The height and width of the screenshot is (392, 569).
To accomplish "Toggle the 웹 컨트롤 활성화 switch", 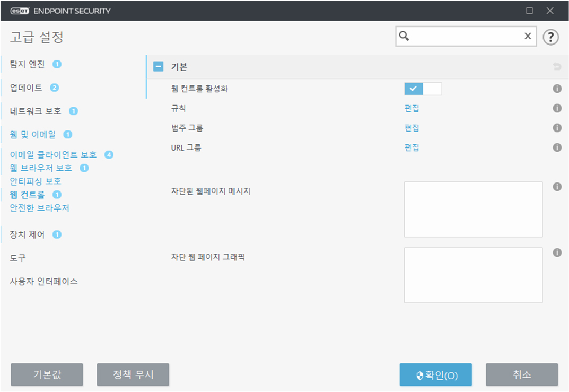I will click(x=423, y=89).
